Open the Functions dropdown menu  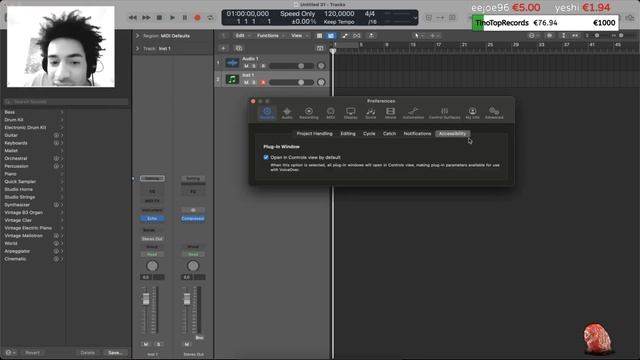coord(270,36)
